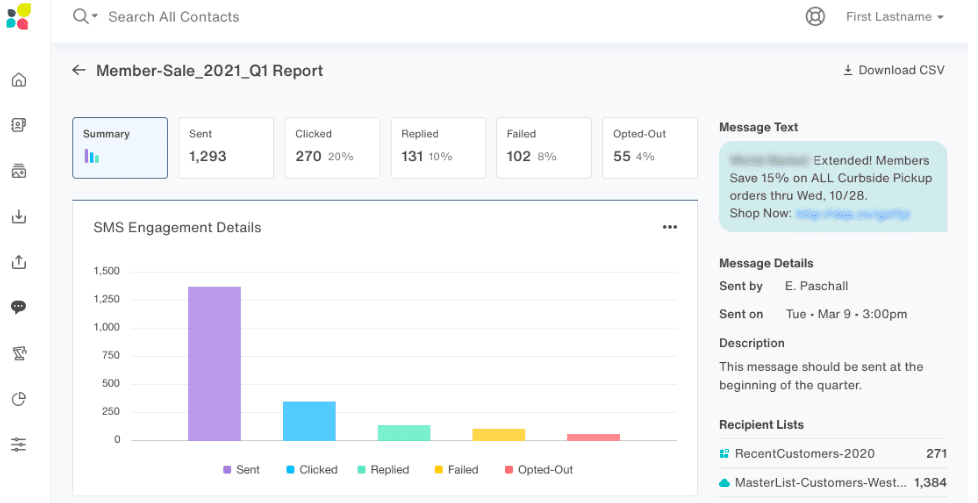Open the Home icon in sidebar
The height and width of the screenshot is (503, 978).
point(19,80)
